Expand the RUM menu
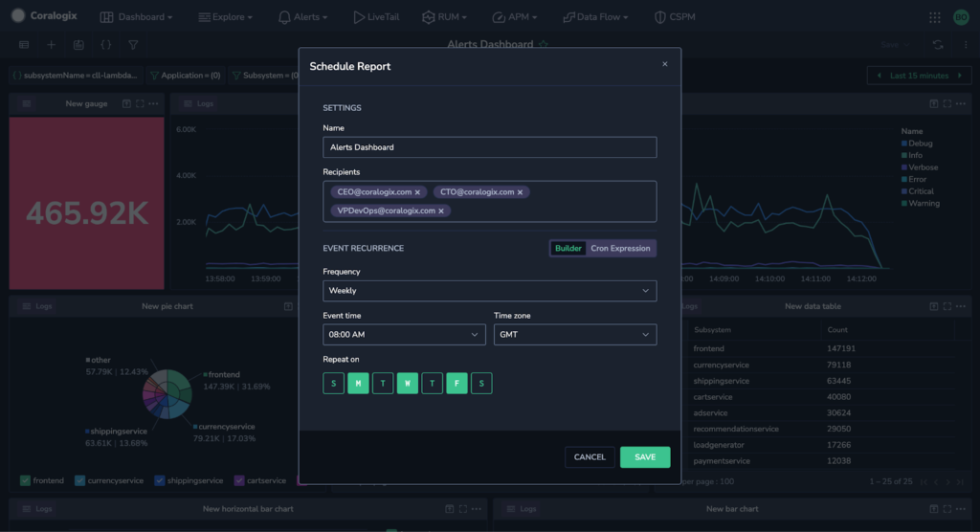Screen dimensions: 980x532 pyautogui.click(x=444, y=17)
